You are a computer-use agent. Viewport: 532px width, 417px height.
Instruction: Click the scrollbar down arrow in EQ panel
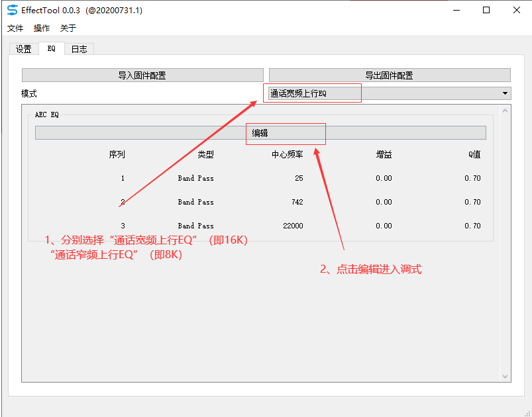click(505, 377)
